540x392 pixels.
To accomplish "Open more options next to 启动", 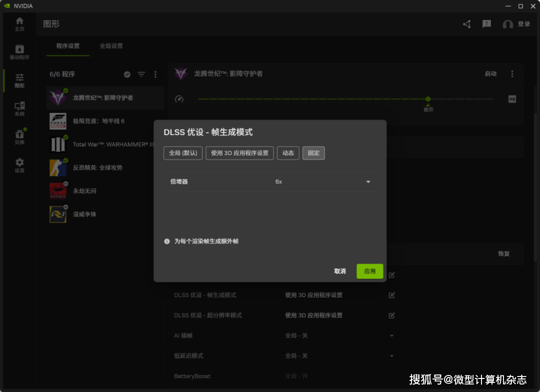I will (x=512, y=73).
